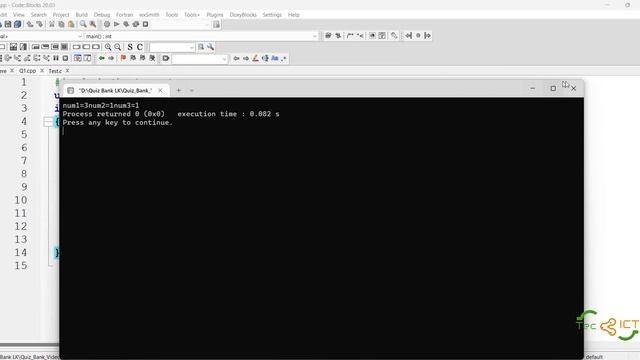Click the Undo icon in the toolbar
This screenshot has height=360, width=640.
point(30,24)
